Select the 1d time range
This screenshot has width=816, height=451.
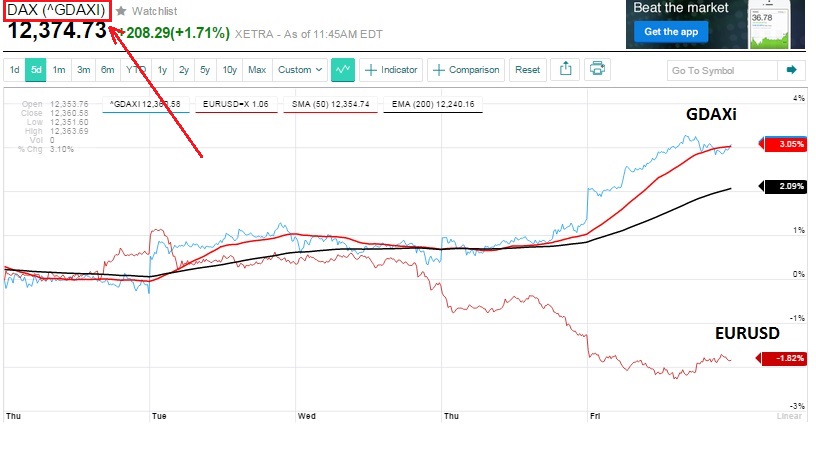pyautogui.click(x=15, y=70)
